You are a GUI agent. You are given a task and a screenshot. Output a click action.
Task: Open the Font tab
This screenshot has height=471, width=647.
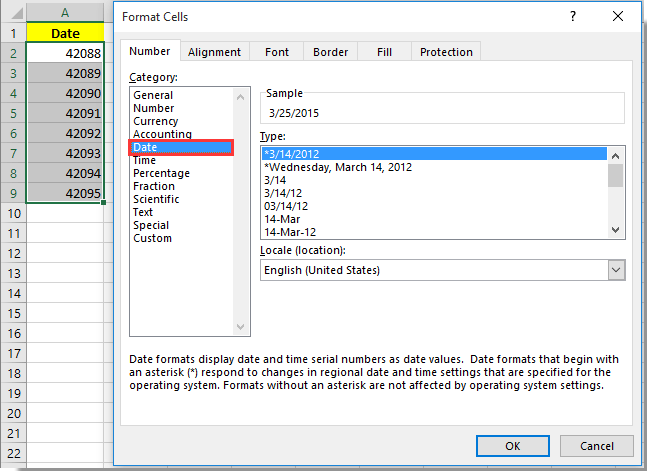click(277, 52)
